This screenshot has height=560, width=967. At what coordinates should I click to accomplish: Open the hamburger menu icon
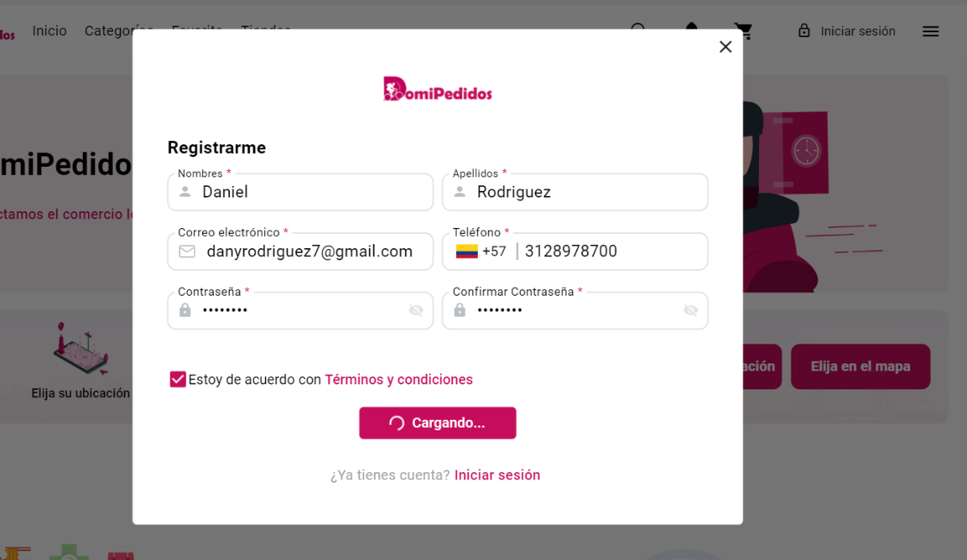[931, 31]
